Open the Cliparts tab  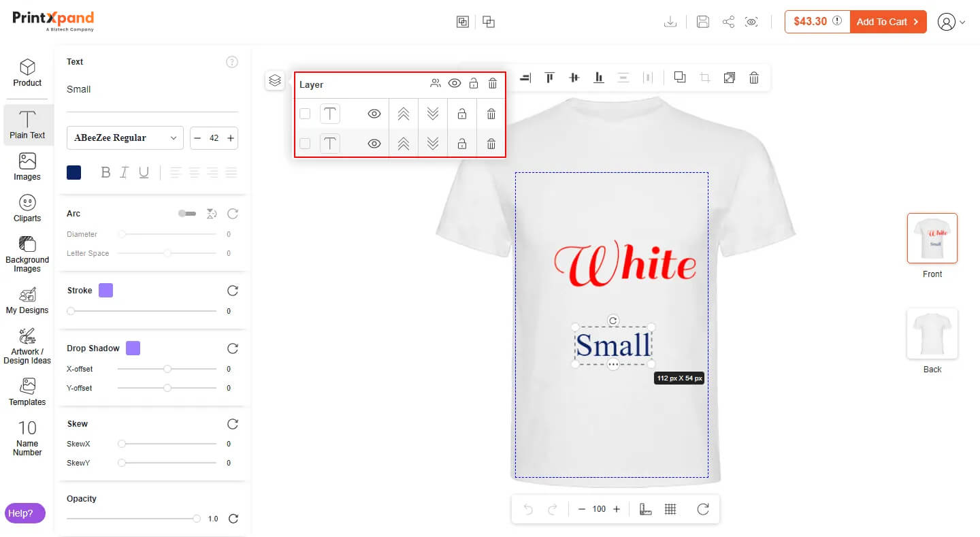click(27, 208)
